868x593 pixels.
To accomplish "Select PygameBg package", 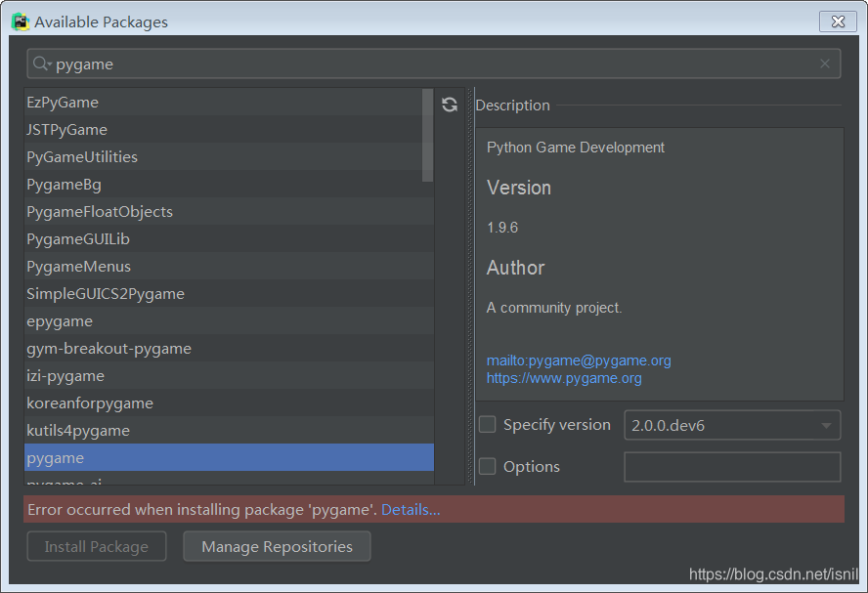I will tap(229, 185).
